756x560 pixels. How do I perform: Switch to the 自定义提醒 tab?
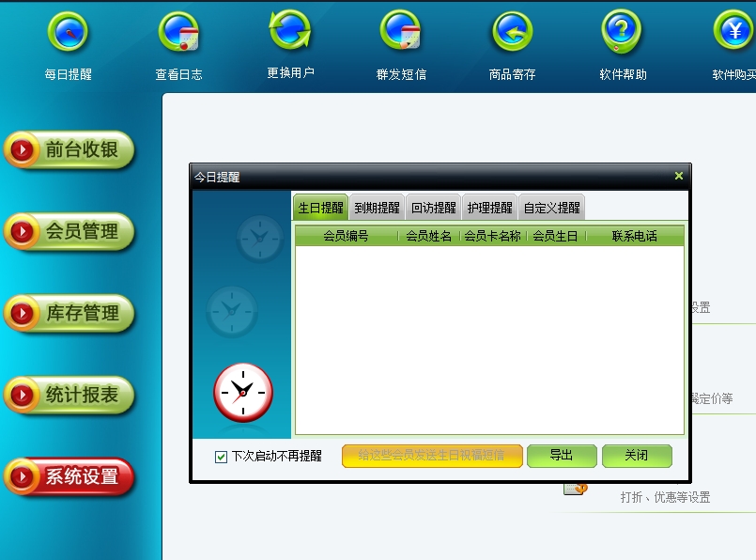[x=551, y=208]
